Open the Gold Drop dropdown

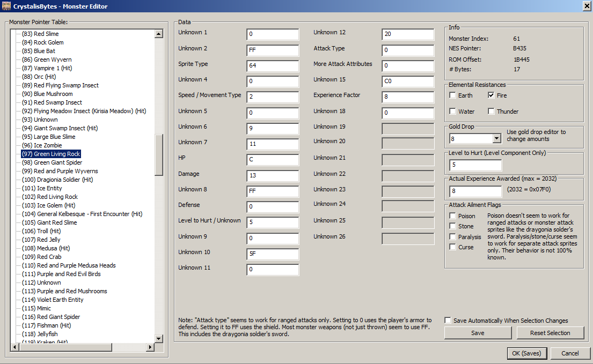[496, 139]
